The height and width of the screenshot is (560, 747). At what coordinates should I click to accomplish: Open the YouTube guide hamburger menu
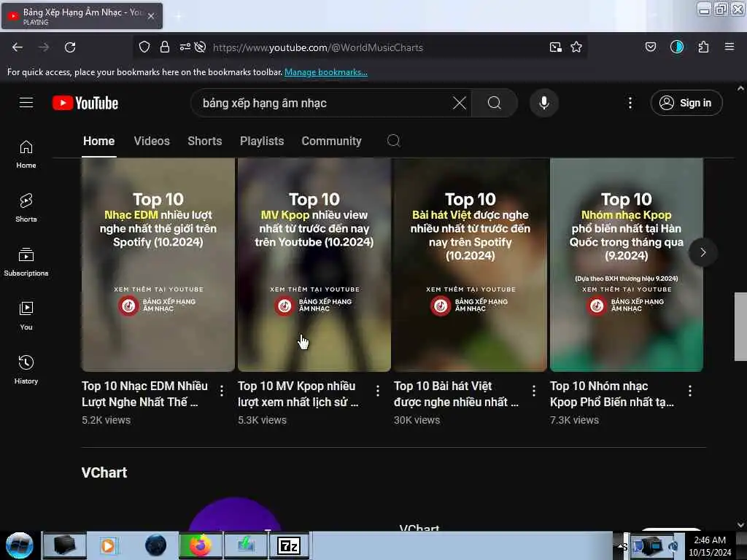point(26,103)
